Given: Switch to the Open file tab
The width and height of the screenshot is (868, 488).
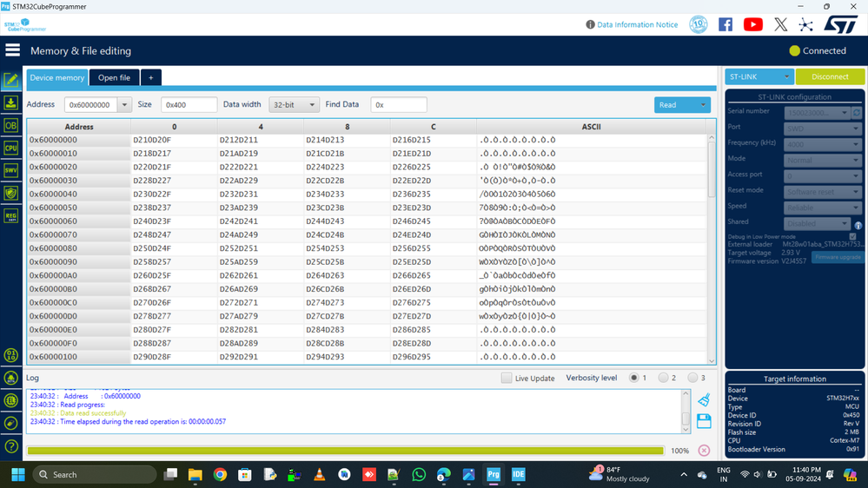Looking at the screenshot, I should click(x=114, y=77).
